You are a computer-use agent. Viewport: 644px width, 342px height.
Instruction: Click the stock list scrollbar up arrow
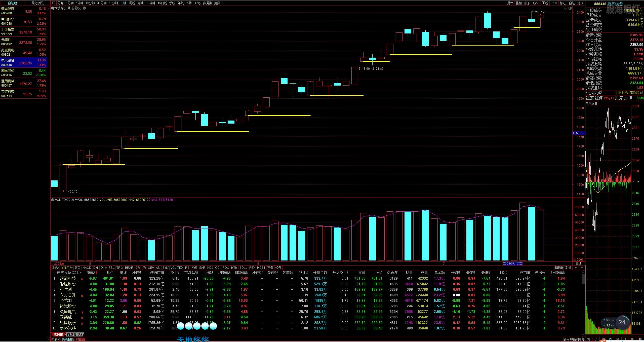point(583,273)
